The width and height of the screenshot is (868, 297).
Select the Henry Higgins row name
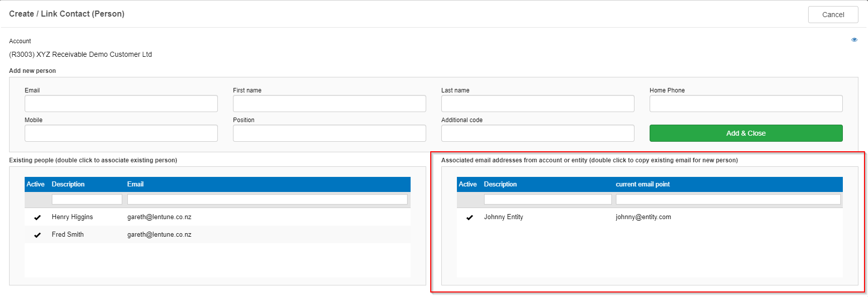72,217
